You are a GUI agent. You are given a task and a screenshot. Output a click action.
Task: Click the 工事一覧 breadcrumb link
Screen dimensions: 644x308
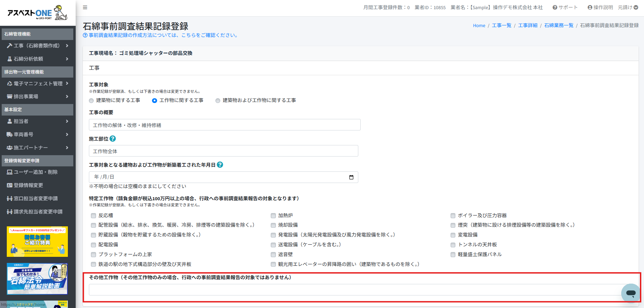(501, 25)
